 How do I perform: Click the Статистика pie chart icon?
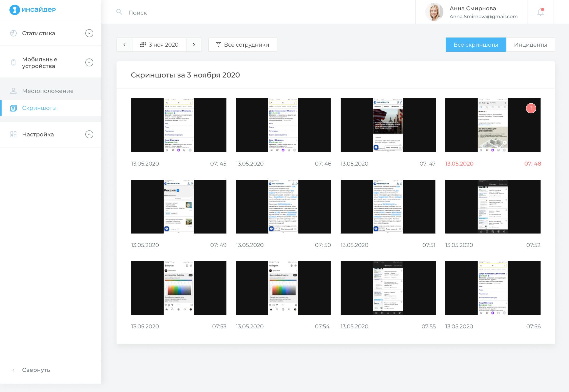pyautogui.click(x=13, y=33)
